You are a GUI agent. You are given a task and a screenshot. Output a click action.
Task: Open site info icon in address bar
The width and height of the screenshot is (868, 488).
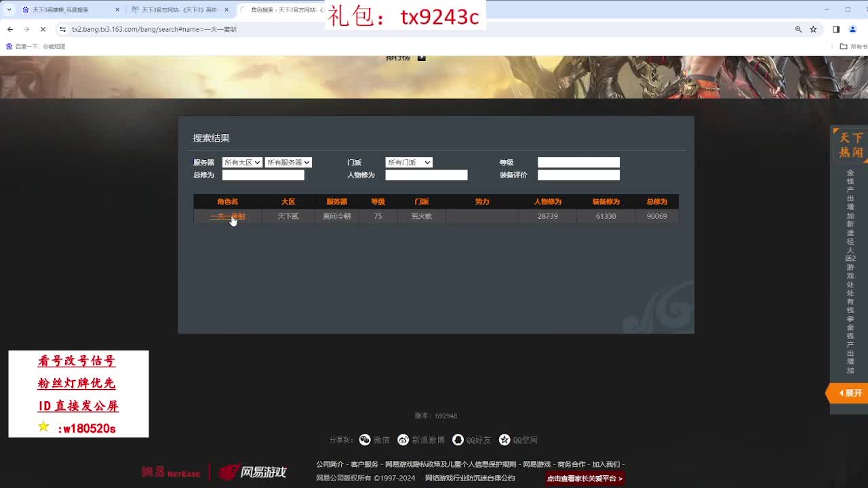point(62,29)
